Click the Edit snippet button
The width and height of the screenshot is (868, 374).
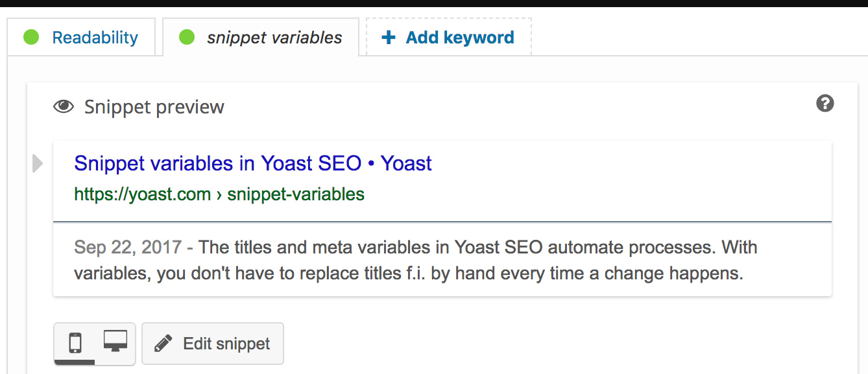pyautogui.click(x=213, y=344)
